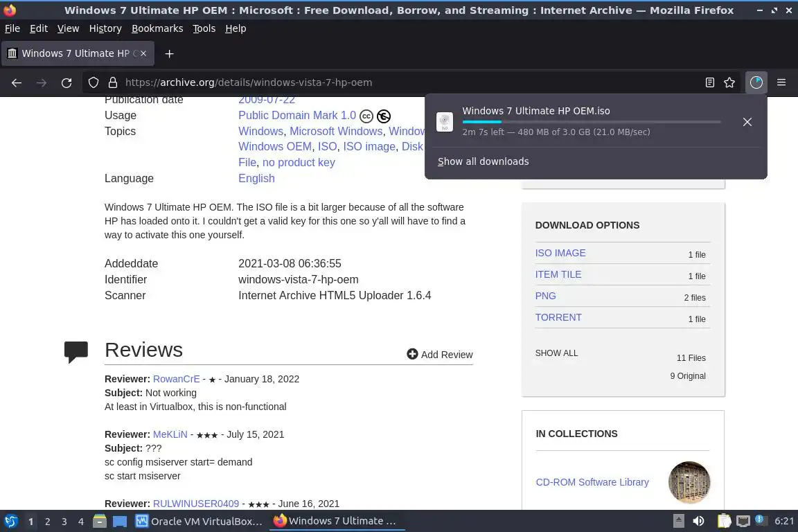Screen dimensions: 798x532
Task: Open the View menu
Action: [x=68, y=28]
